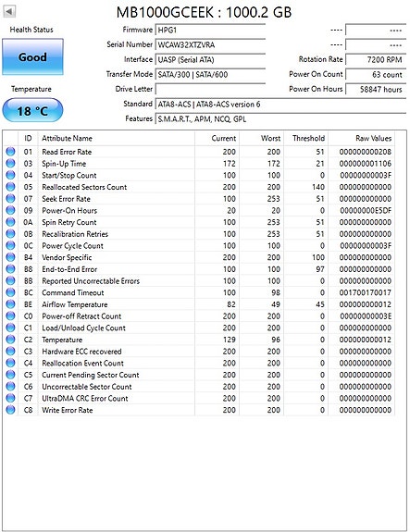Click raw value 001700170017
Viewport: 410px width, 532px height.
pos(366,292)
